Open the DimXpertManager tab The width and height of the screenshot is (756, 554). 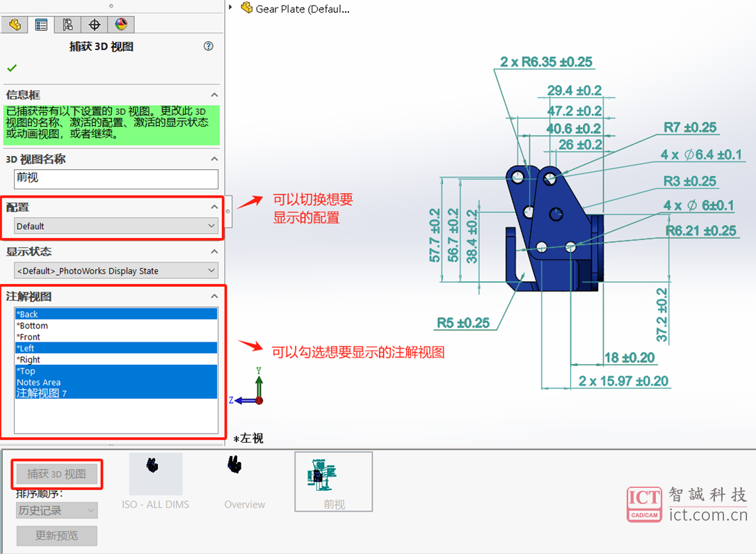pos(94,24)
